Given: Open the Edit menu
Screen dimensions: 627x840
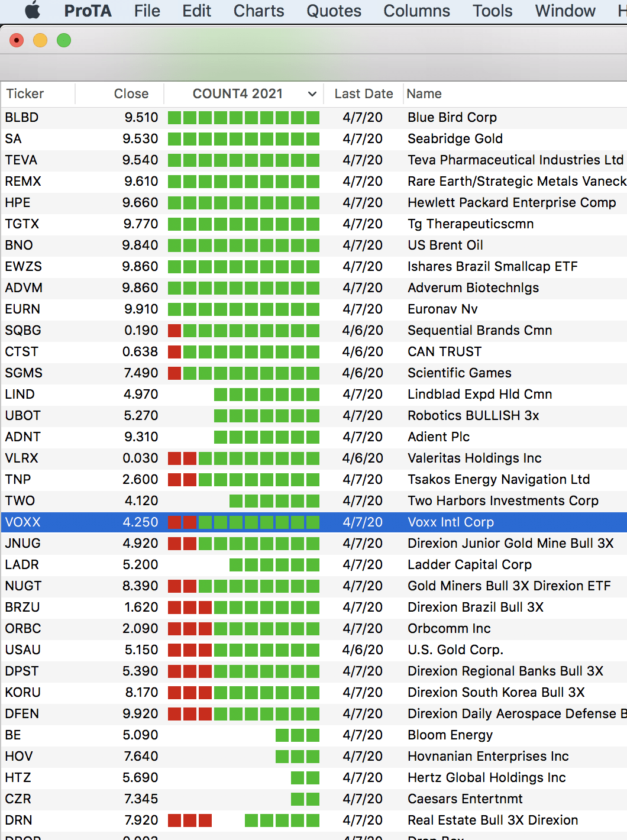Looking at the screenshot, I should [196, 11].
